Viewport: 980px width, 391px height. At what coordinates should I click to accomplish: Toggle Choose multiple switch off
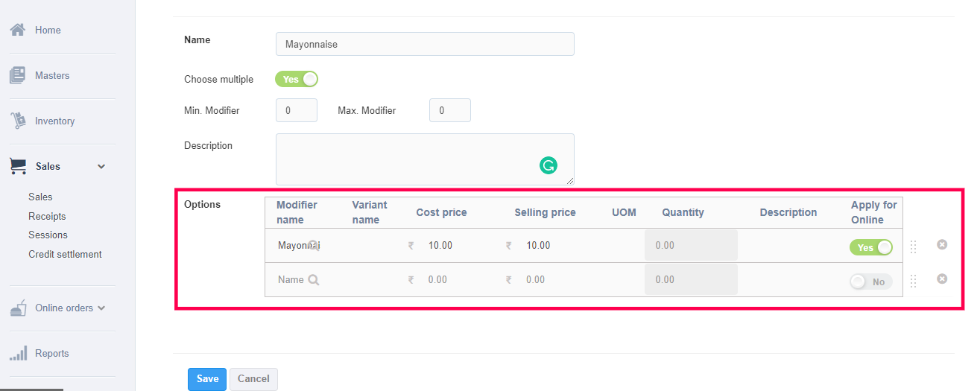[x=297, y=79]
